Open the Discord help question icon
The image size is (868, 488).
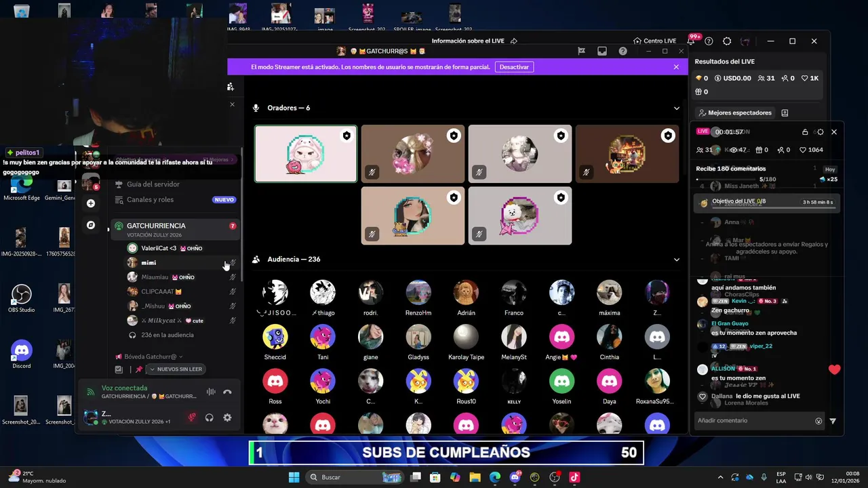click(623, 51)
